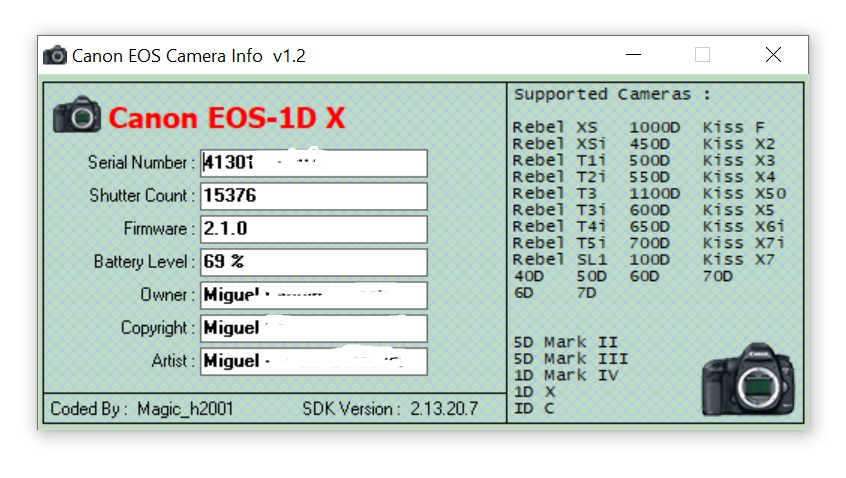Minimize the Canon EOS Camera Info window

coord(633,54)
